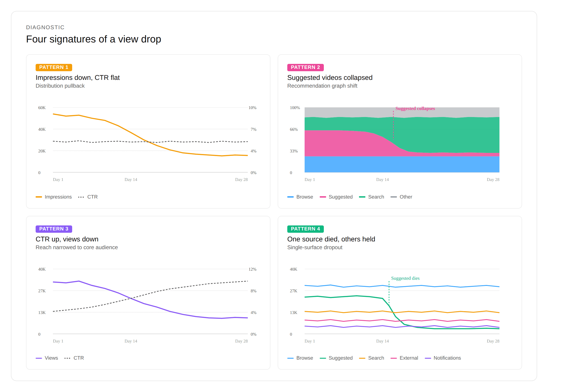The image size is (570, 392).
Task: Click the pink PATTERN 2 badge
Action: coord(305,67)
